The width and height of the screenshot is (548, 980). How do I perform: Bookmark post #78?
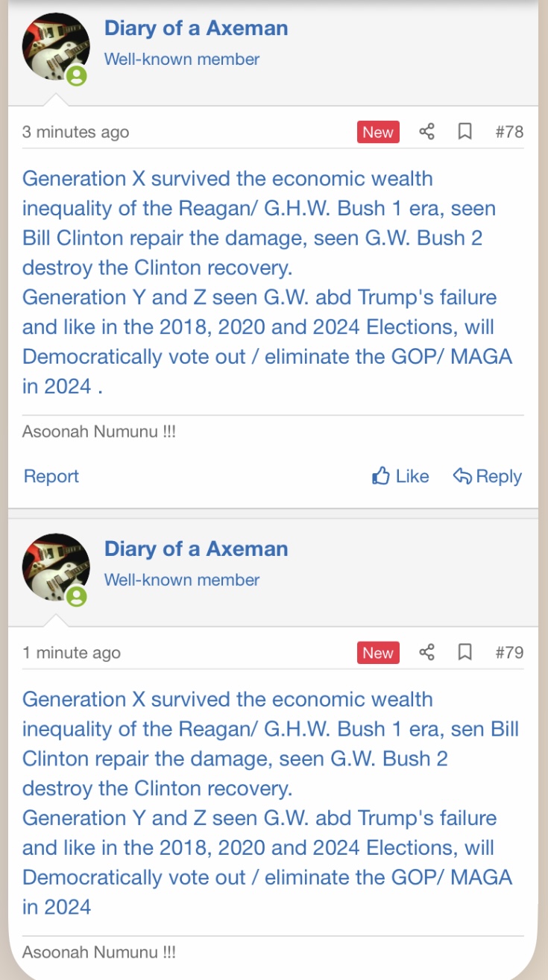coord(464,132)
